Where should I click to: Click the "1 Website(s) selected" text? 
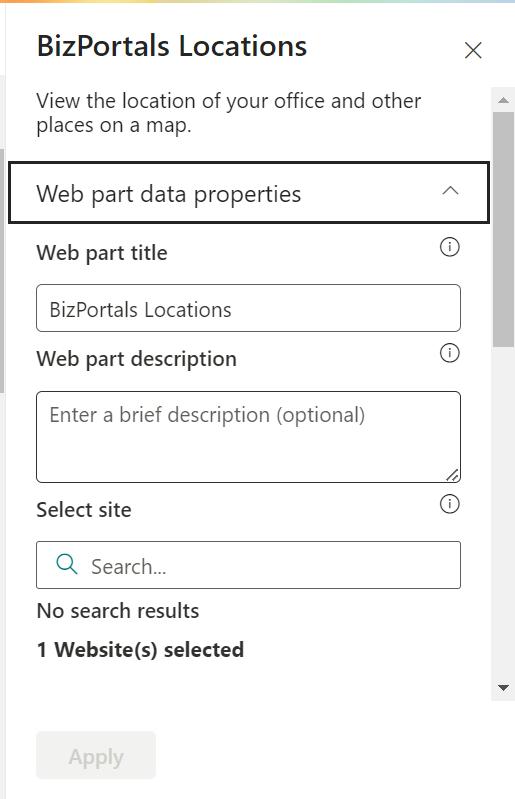click(x=140, y=650)
